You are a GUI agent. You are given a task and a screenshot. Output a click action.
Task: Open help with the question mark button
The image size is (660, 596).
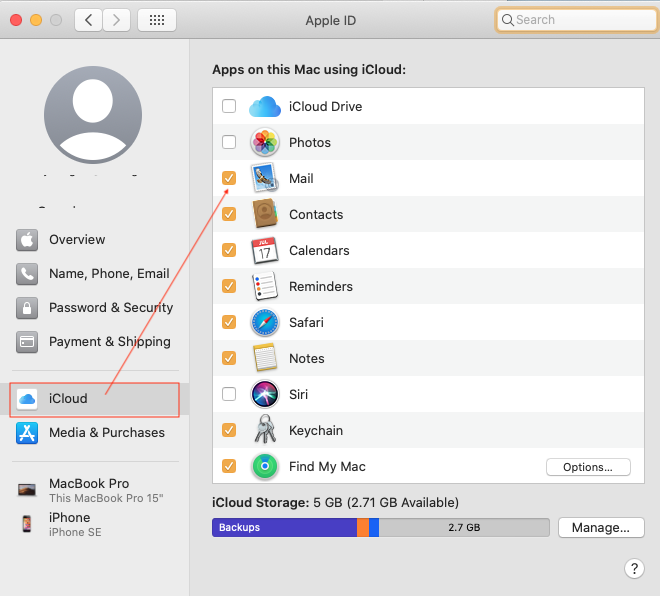(x=634, y=569)
